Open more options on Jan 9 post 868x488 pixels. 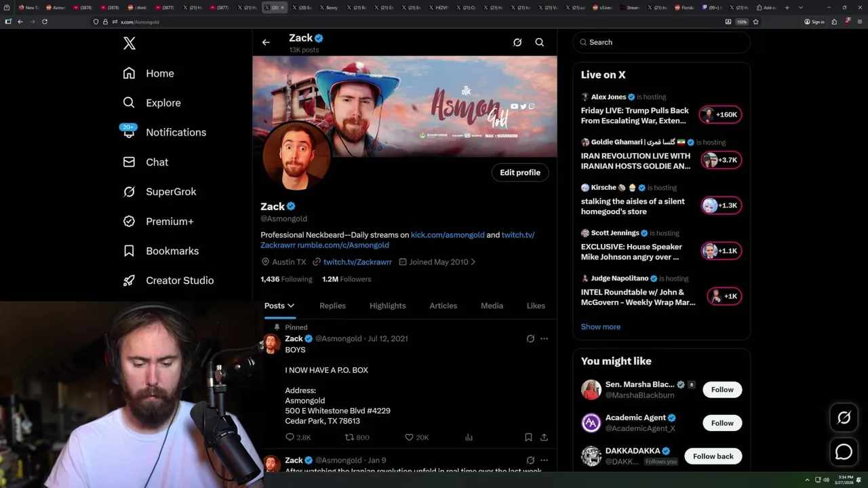pos(544,460)
